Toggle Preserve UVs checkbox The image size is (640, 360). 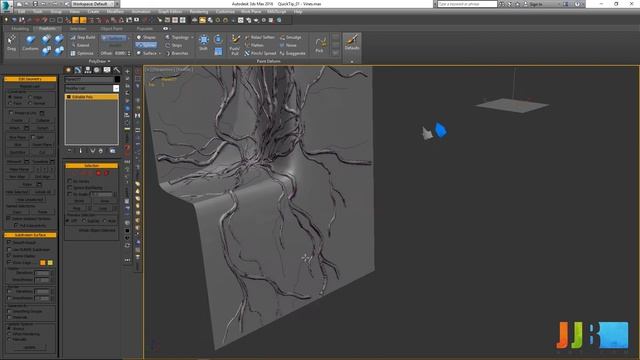pos(11,113)
